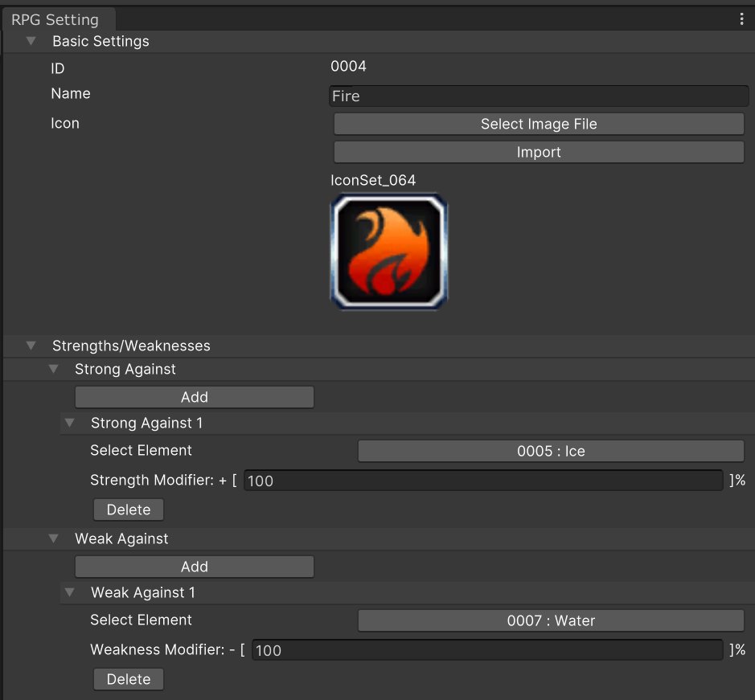This screenshot has width=755, height=700.
Task: Collapse the Weak Against group
Action: tap(53, 538)
